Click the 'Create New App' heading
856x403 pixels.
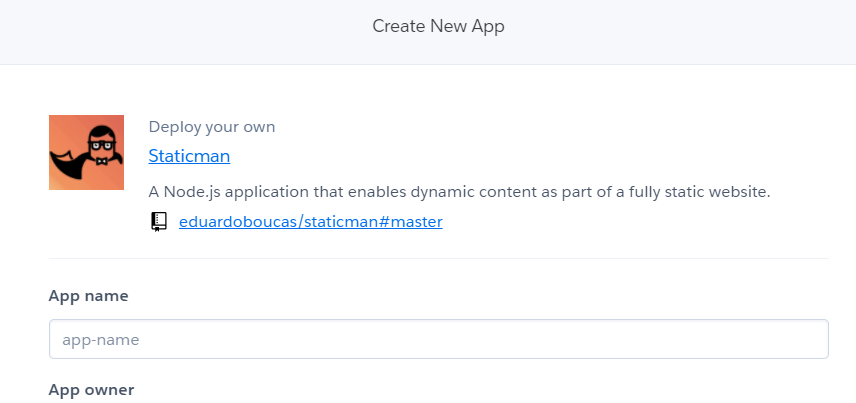(x=438, y=26)
